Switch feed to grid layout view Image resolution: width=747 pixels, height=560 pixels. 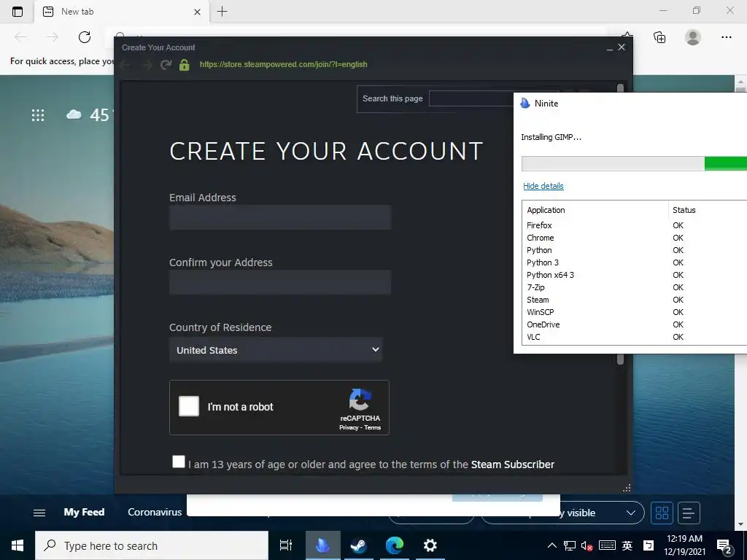662,513
